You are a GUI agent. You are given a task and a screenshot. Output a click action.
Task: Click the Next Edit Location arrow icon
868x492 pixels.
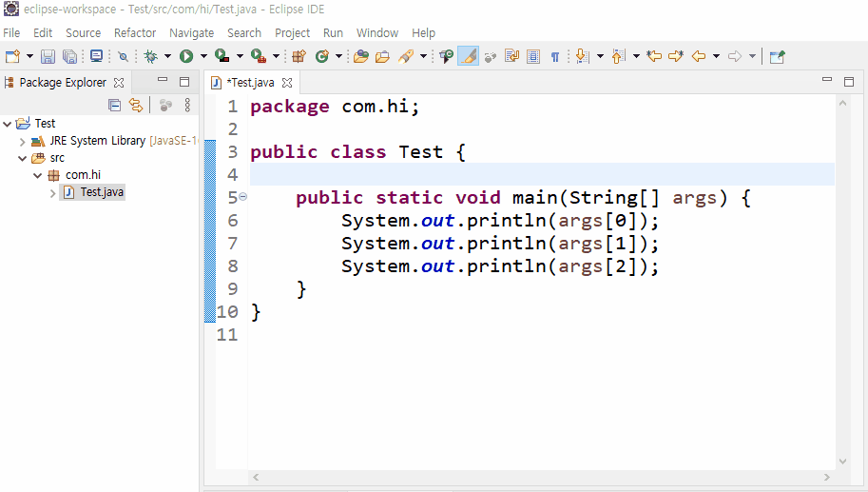[676, 56]
